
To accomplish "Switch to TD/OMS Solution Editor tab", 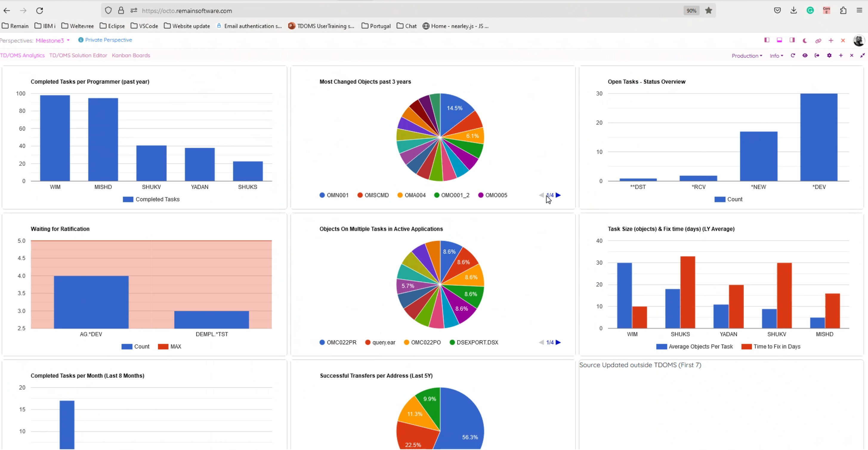I will tap(78, 55).
